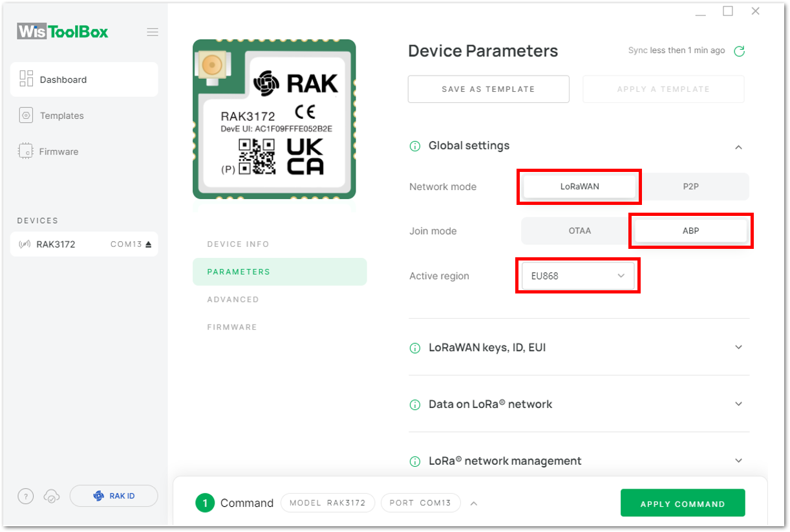The image size is (790, 532).
Task: Maximize the WisToolBox window
Action: [x=728, y=11]
